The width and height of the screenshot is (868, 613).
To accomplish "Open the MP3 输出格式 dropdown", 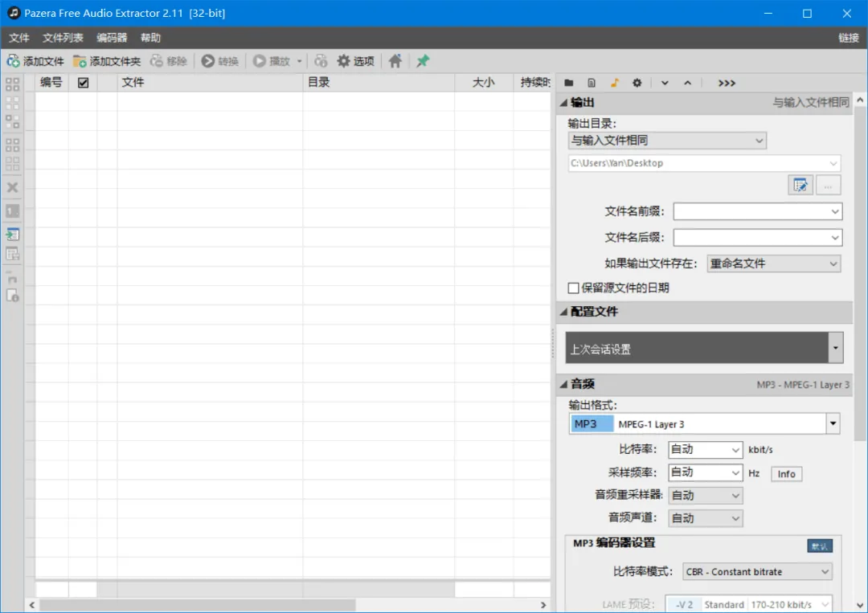I will click(x=704, y=424).
